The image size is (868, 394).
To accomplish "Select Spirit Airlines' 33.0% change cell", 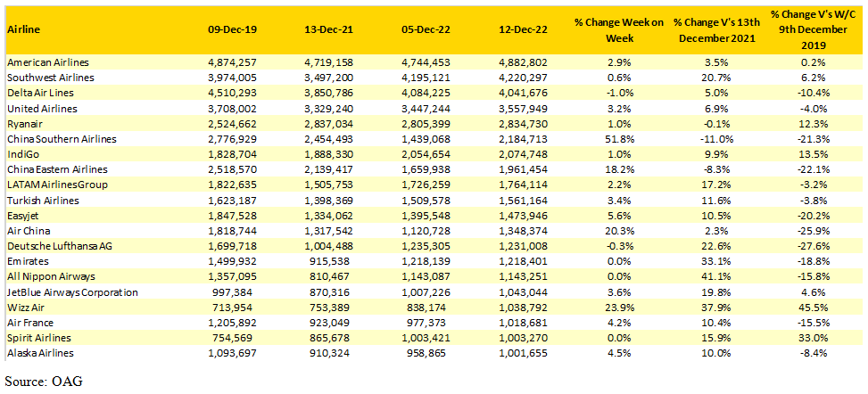I will pyautogui.click(x=814, y=337).
